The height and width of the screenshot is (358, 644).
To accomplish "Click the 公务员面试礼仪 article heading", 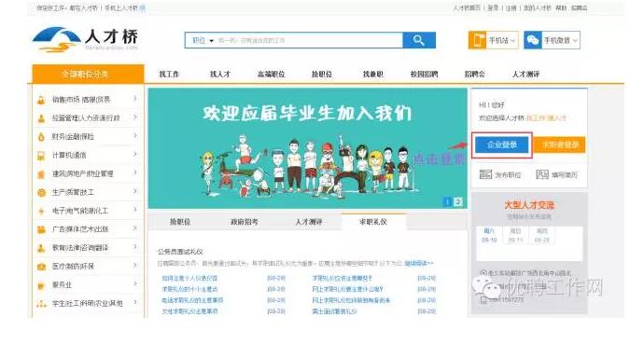I will point(180,252).
